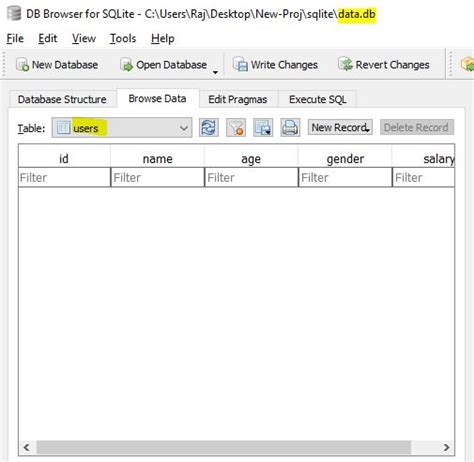
Task: Click the print table icon
Action: [290, 128]
